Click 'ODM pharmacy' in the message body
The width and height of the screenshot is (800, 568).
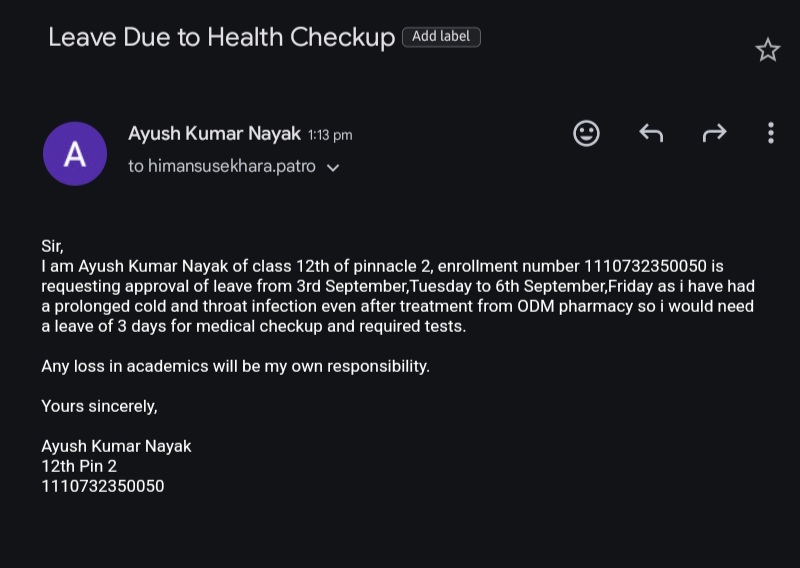coord(564,306)
